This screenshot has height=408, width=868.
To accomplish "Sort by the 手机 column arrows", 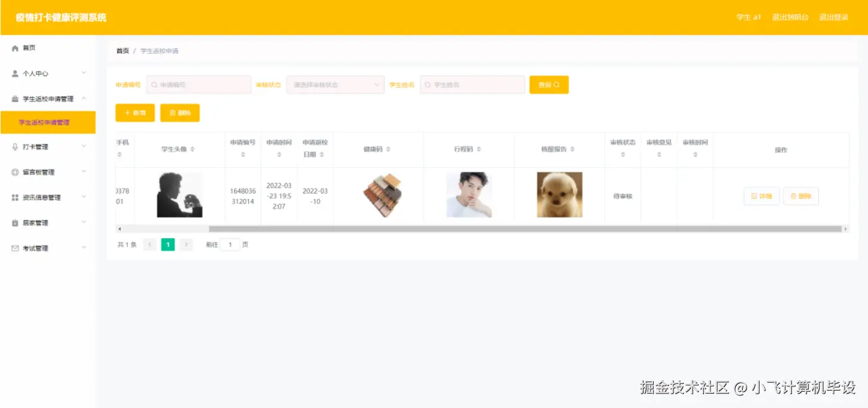I will [x=119, y=155].
